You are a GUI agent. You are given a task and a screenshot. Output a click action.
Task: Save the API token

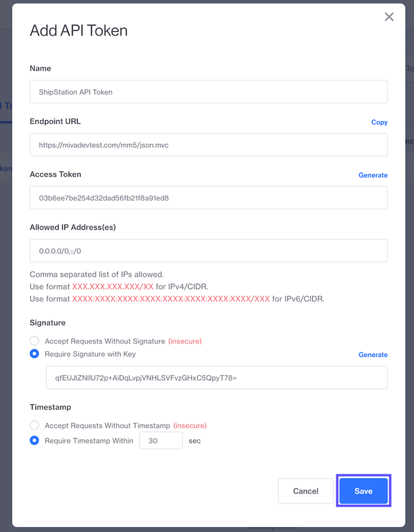(363, 491)
